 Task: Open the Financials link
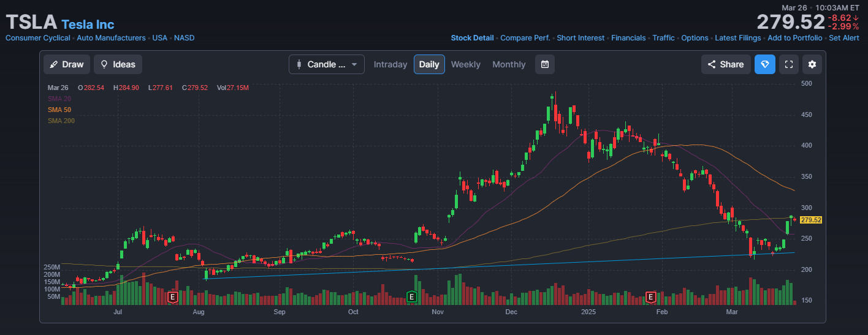click(628, 38)
